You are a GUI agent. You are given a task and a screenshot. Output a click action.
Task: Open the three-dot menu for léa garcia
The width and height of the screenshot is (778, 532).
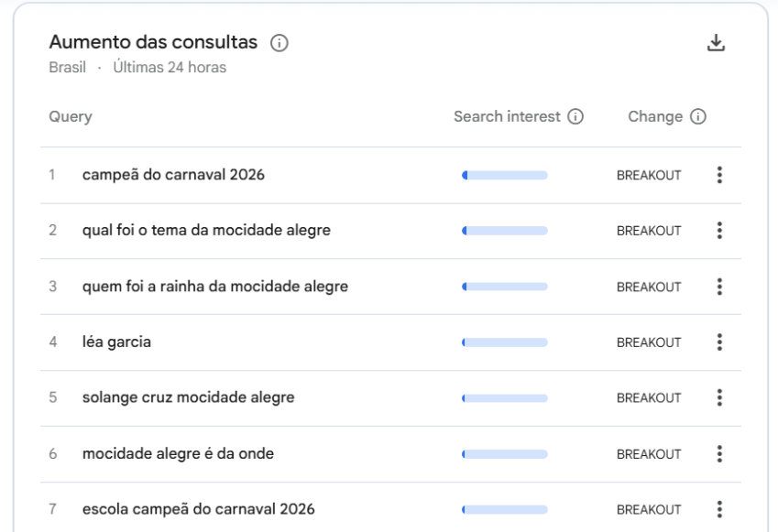click(718, 342)
